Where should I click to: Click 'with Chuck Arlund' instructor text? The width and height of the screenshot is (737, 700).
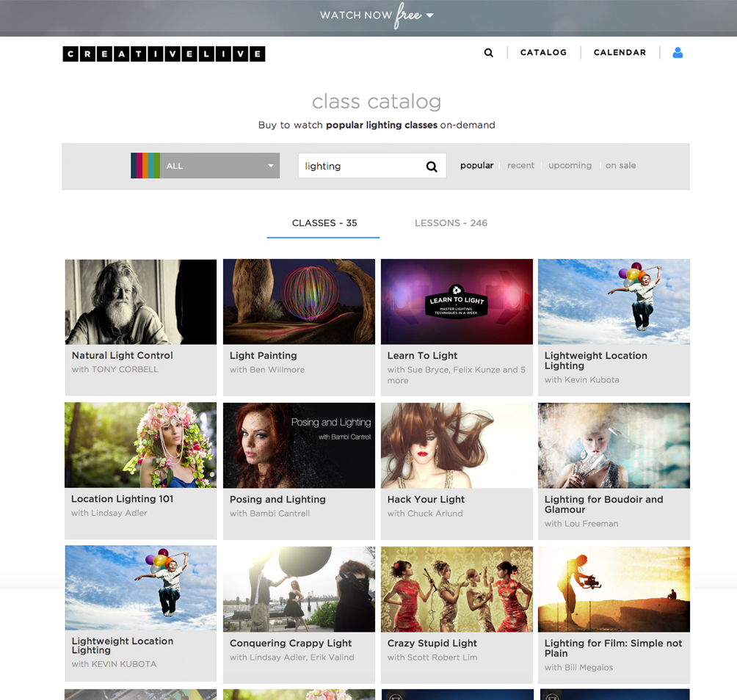425,514
